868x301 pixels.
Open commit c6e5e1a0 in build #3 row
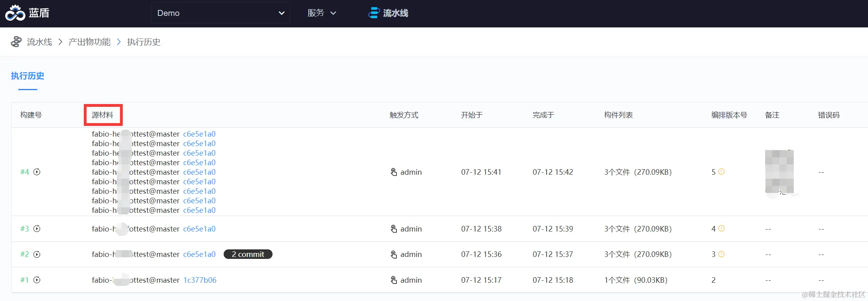pyautogui.click(x=199, y=229)
